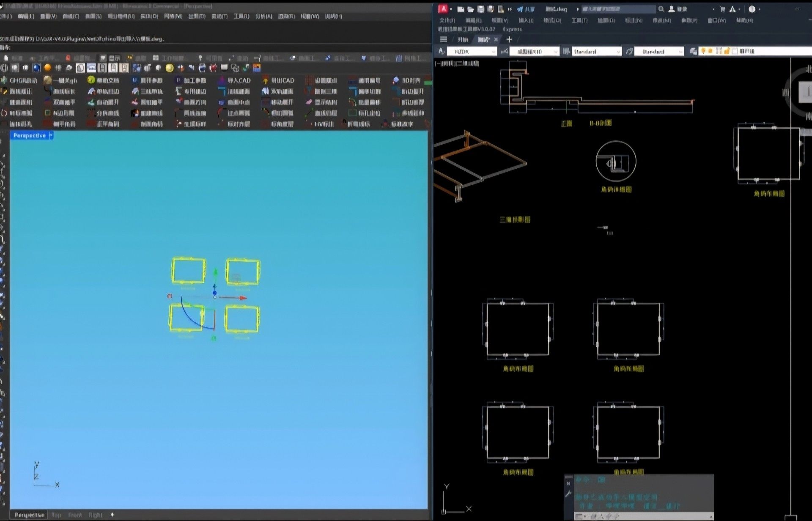Click the yellow sphere material icon

click(169, 68)
